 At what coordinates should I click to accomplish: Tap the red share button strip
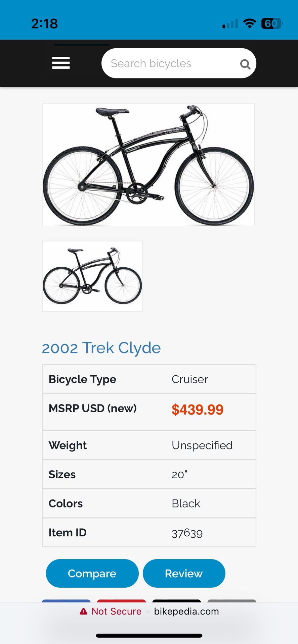[x=121, y=601]
